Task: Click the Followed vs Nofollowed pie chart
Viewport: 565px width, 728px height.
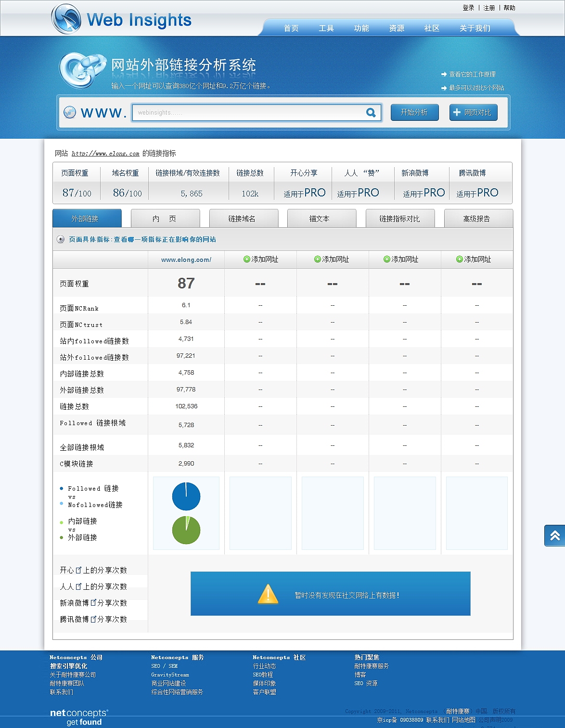Action: click(186, 496)
